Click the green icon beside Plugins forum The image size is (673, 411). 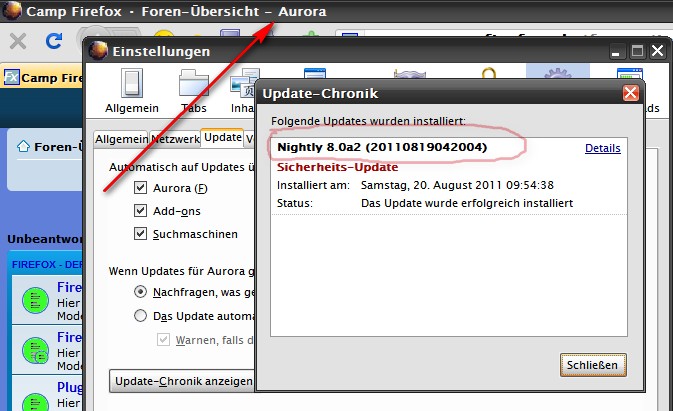pyautogui.click(x=35, y=402)
